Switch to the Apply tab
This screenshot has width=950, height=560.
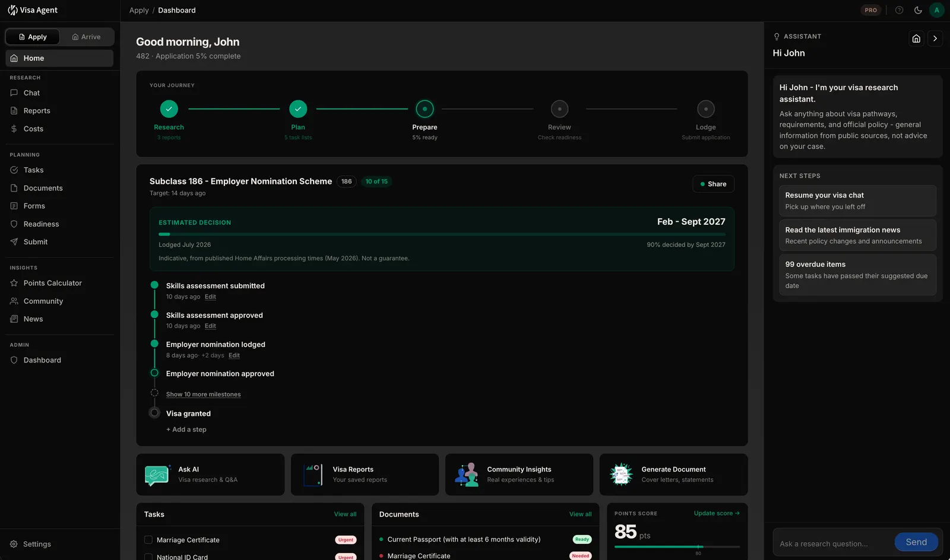(33, 37)
